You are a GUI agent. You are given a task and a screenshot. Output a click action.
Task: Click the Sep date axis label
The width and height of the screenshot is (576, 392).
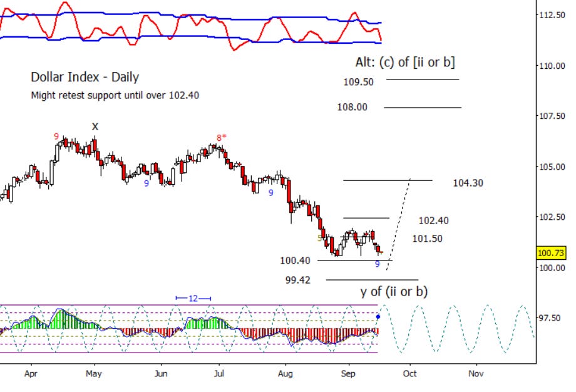pyautogui.click(x=348, y=374)
